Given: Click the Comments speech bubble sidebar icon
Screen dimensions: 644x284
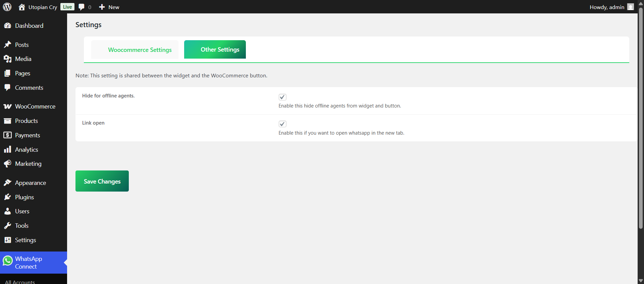Looking at the screenshot, I should pos(7,87).
